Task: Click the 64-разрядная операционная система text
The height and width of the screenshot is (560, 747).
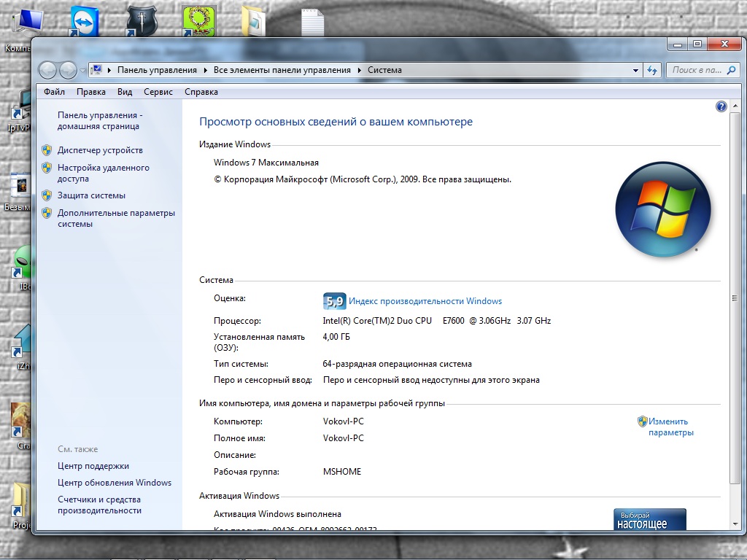Action: [x=398, y=364]
